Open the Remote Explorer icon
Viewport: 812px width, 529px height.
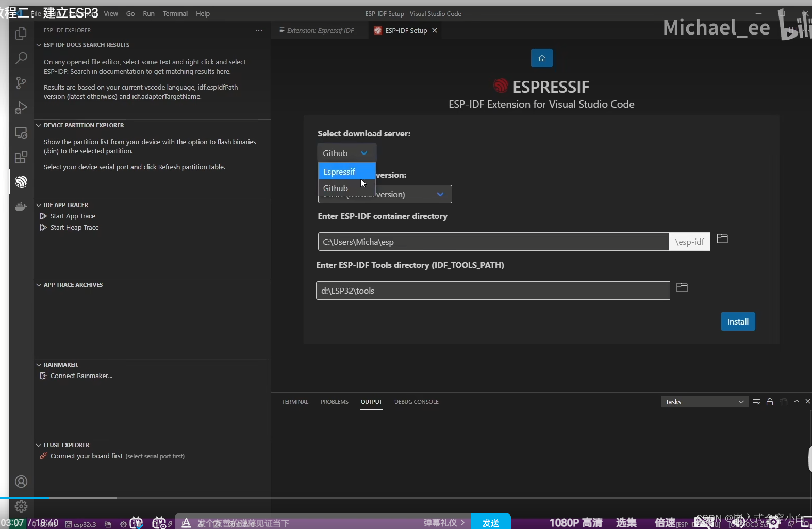click(21, 132)
